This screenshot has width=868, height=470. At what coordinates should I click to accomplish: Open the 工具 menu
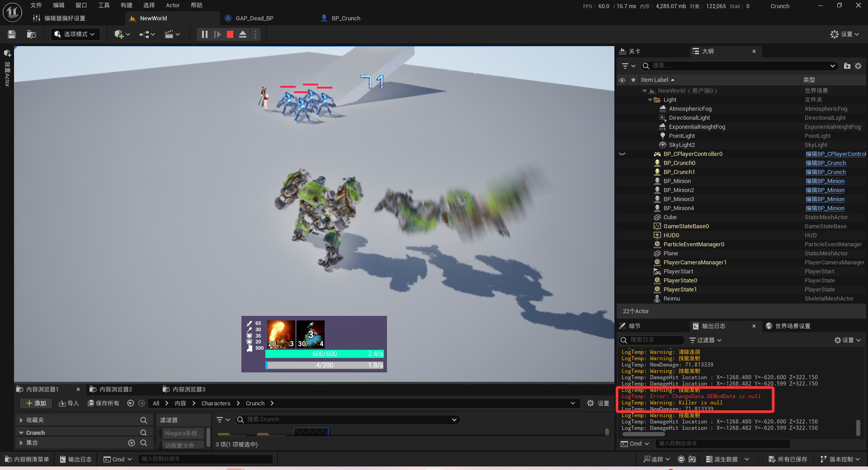[104, 5]
